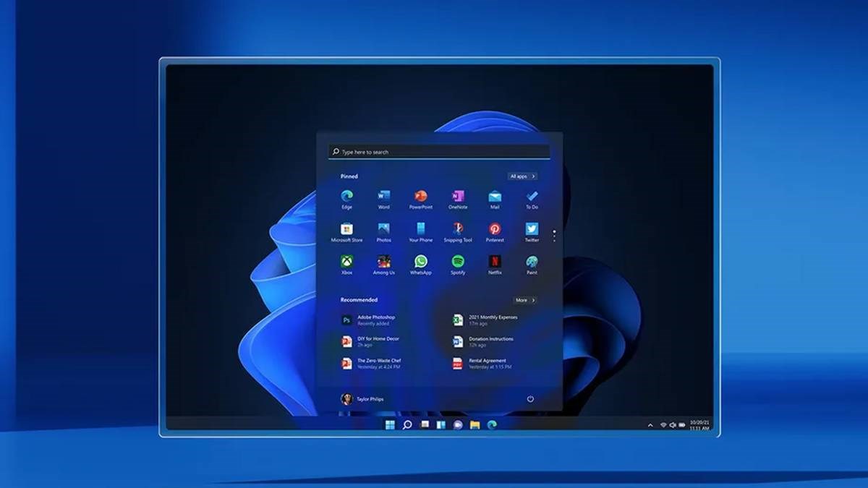The height and width of the screenshot is (488, 868).
Task: Launch the To Do app
Action: (x=532, y=199)
